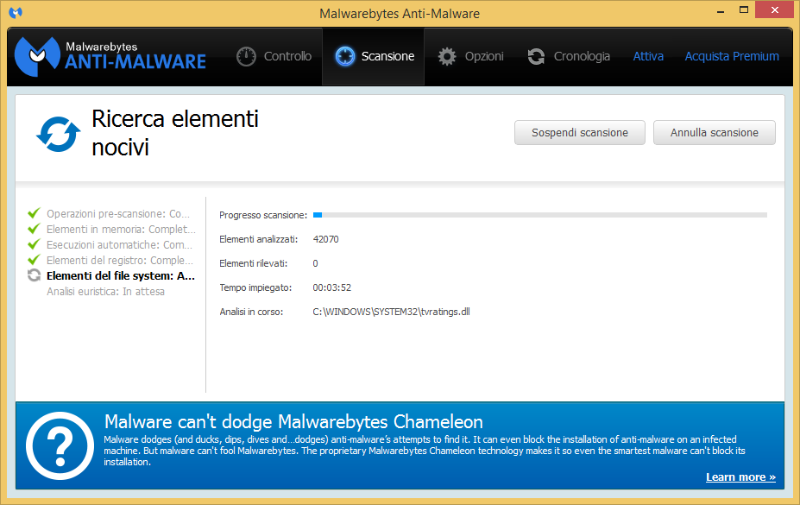Follow the Learn more link
Screen dimensions: 800x505
coord(740,477)
